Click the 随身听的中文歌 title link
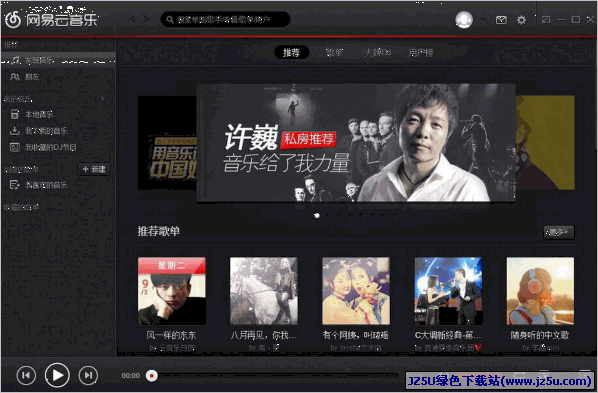Viewport: 598px width, 393px height. pos(540,335)
